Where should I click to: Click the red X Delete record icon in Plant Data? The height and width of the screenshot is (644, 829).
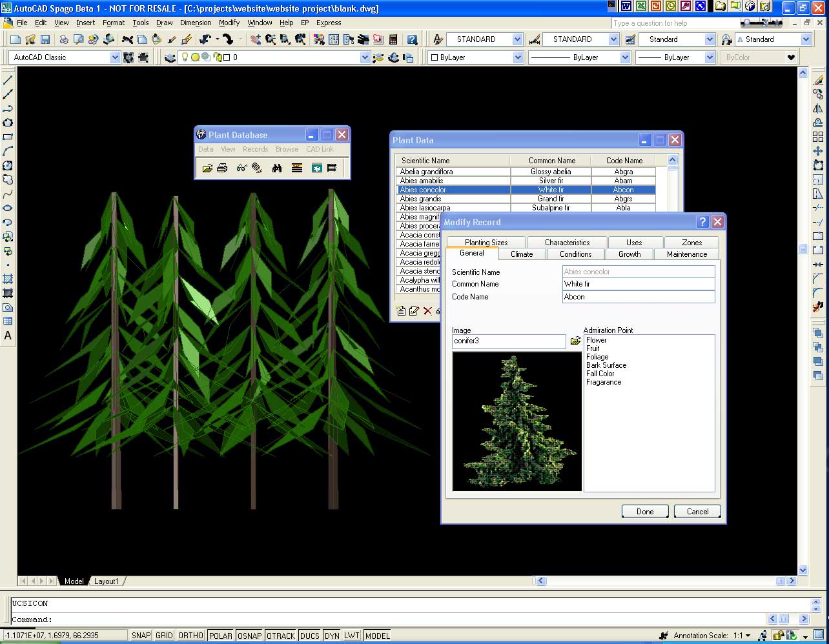point(427,311)
